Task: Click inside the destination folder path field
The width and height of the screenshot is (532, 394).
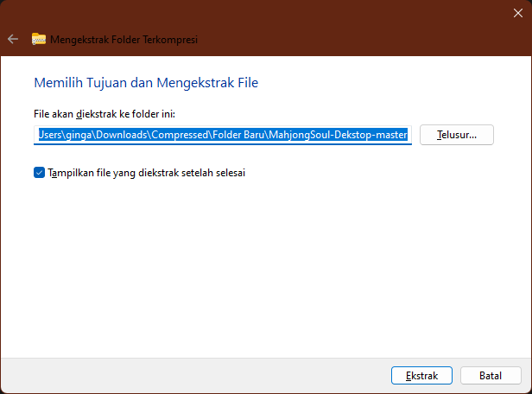Action: pos(223,135)
